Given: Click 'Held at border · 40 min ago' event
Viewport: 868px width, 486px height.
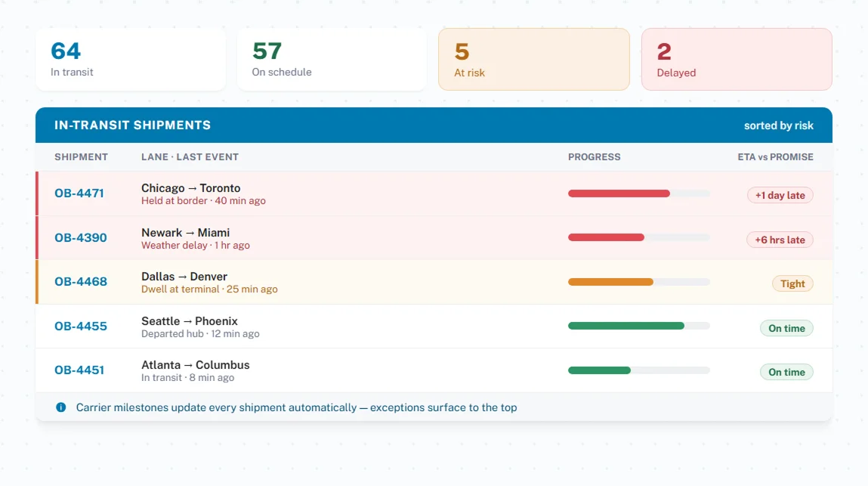Looking at the screenshot, I should click(203, 200).
